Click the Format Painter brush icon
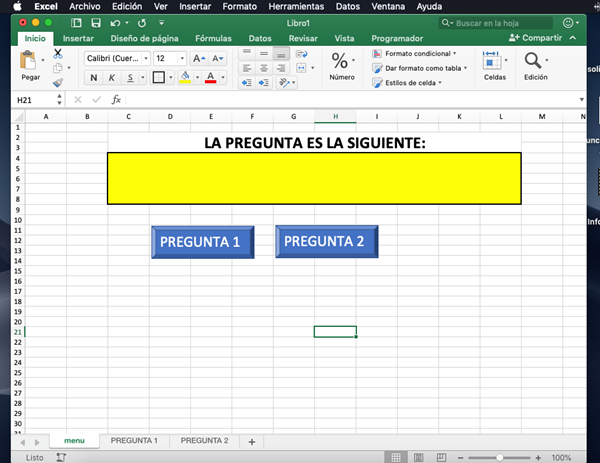Image resolution: width=600 pixels, height=463 pixels. point(58,82)
